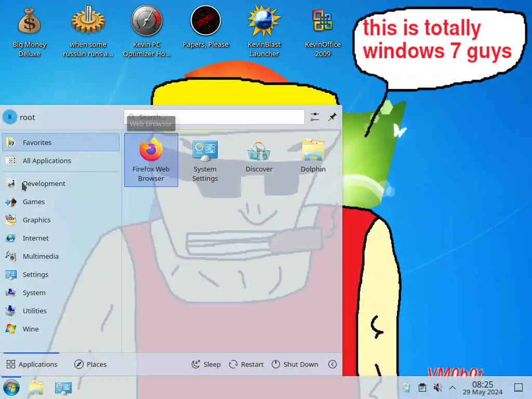This screenshot has height=399, width=532.
Task: Open the Internet category
Action: point(61,238)
